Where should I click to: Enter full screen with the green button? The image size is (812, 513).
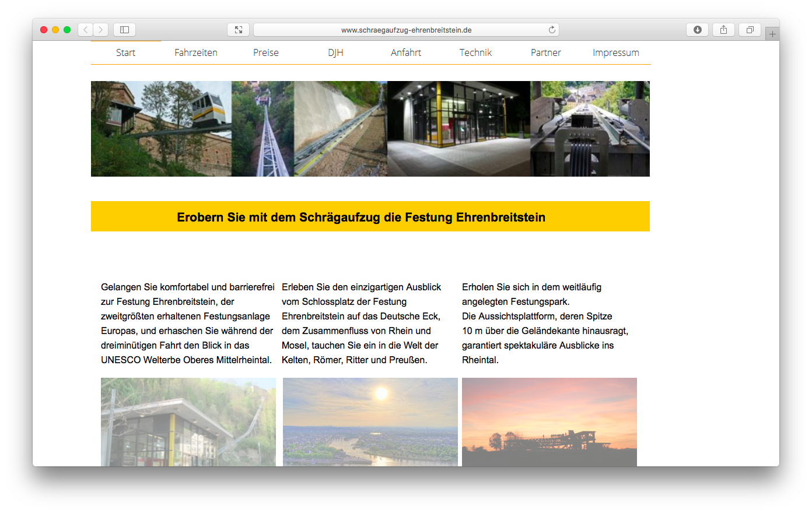pyautogui.click(x=67, y=30)
